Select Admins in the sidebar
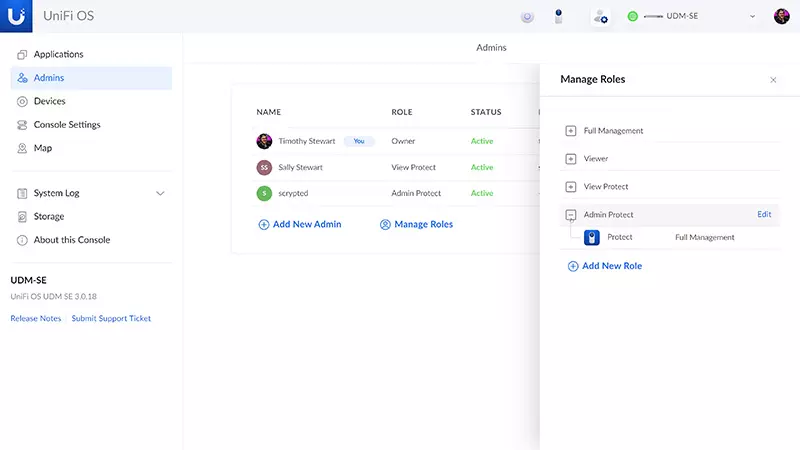800x450 pixels. (91, 78)
